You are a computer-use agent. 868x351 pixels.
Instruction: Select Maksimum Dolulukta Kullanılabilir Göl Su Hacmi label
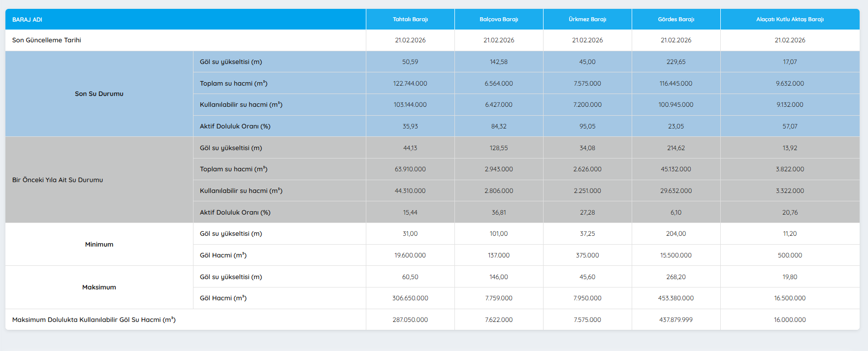pyautogui.click(x=94, y=320)
